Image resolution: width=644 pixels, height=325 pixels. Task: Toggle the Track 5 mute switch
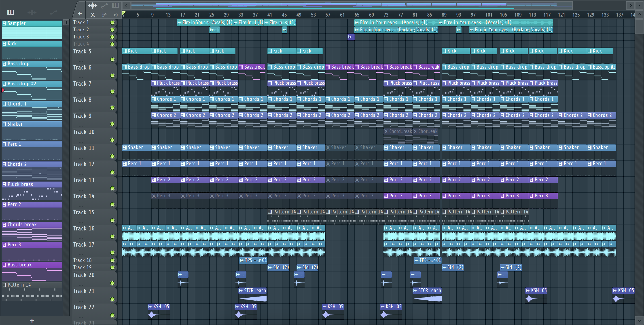click(x=112, y=59)
